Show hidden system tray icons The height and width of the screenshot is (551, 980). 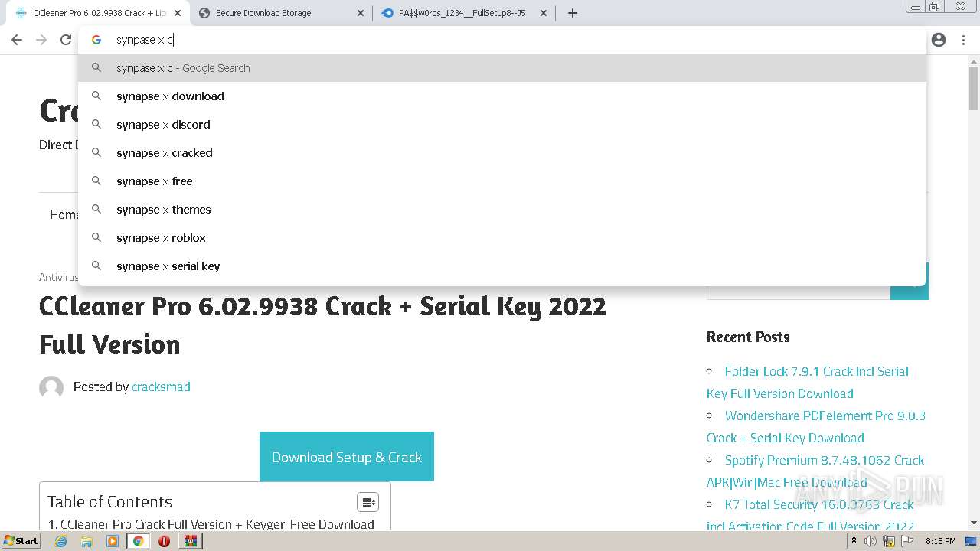(x=854, y=541)
